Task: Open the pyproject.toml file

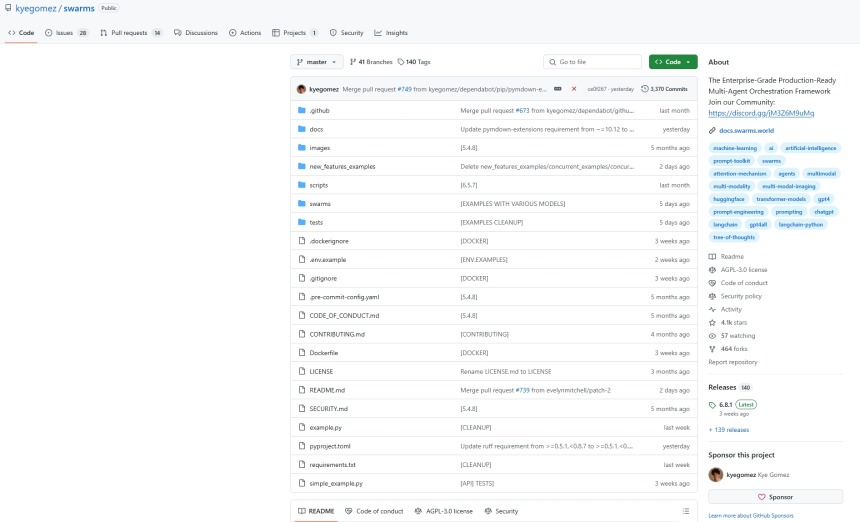Action: [x=330, y=446]
